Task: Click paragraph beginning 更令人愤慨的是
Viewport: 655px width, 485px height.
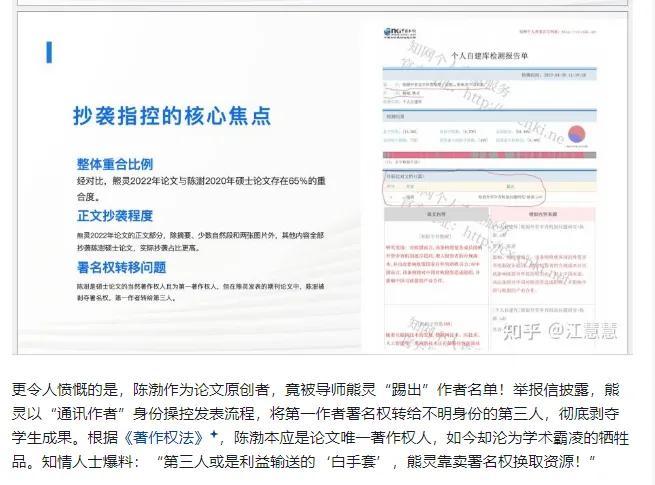Action: (320, 425)
